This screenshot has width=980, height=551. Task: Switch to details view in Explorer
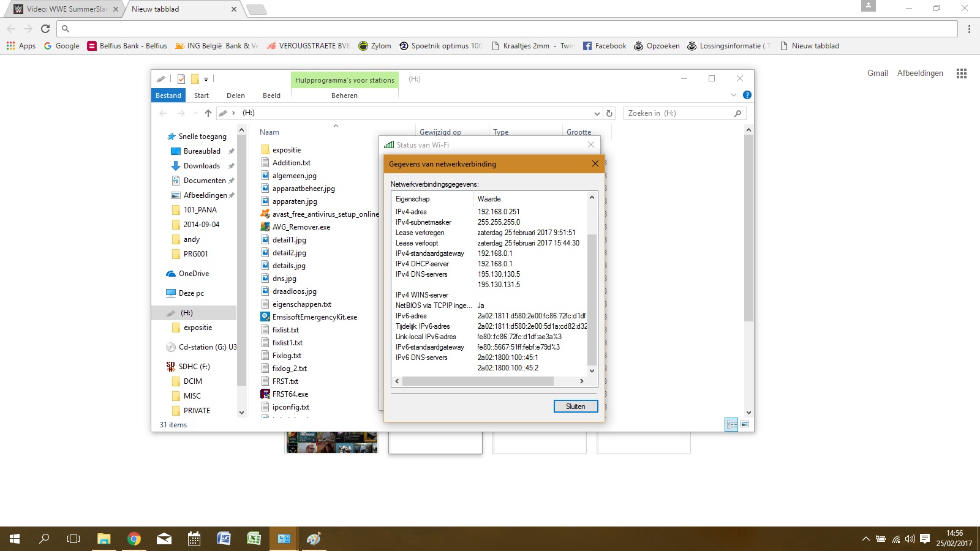tap(731, 424)
